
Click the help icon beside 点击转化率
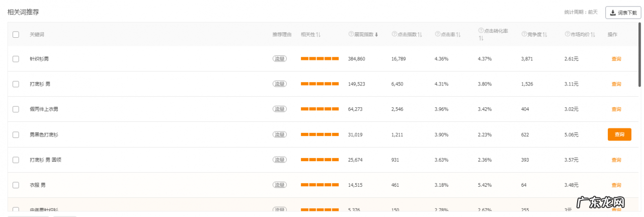(x=480, y=31)
